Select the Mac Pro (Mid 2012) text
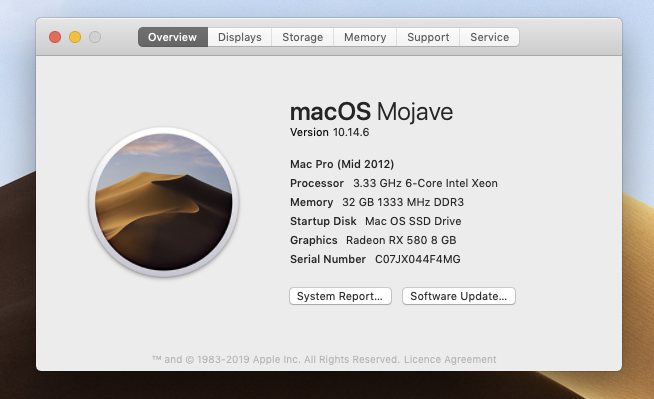This screenshot has width=654, height=399. pyautogui.click(x=342, y=164)
